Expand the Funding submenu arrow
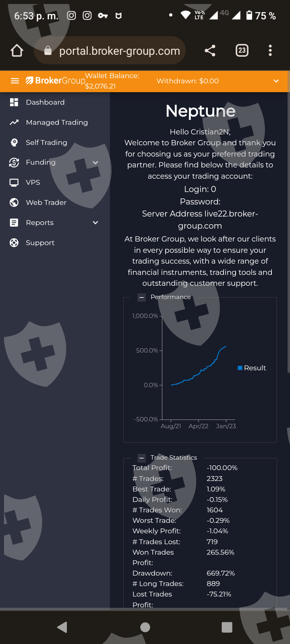This screenshot has height=644, width=290. pyautogui.click(x=95, y=163)
